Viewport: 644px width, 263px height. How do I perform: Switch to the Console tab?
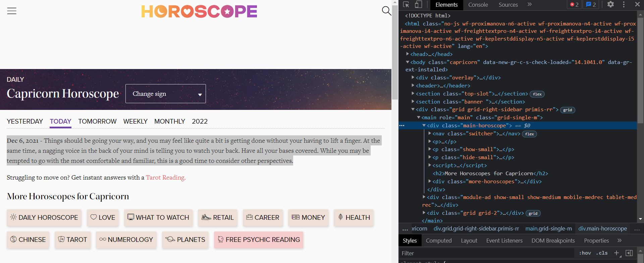pos(478,5)
